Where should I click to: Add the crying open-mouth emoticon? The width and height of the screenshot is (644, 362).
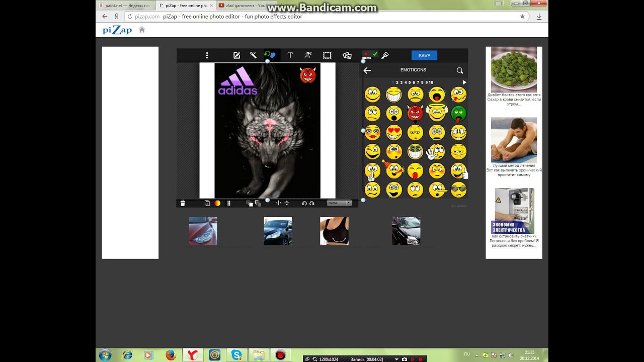tap(437, 95)
